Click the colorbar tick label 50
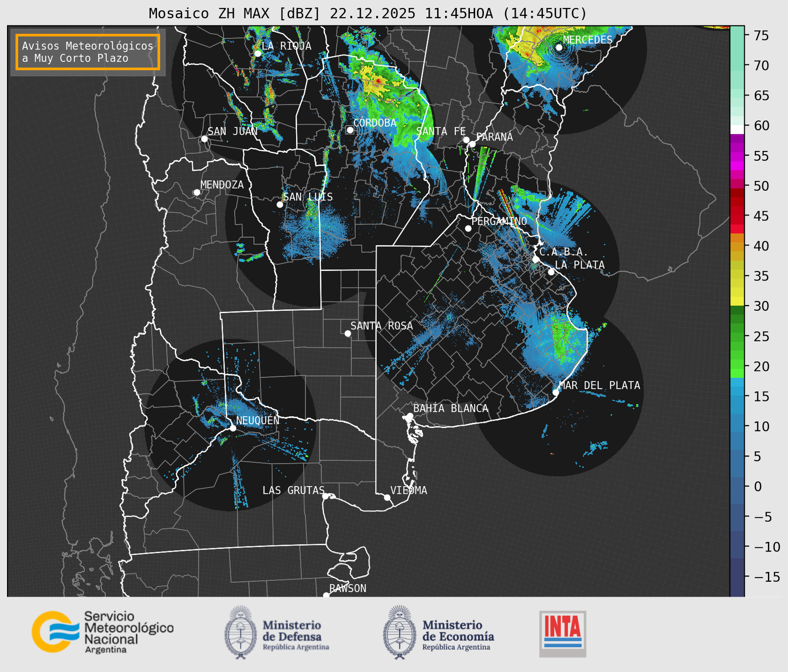 coord(761,186)
